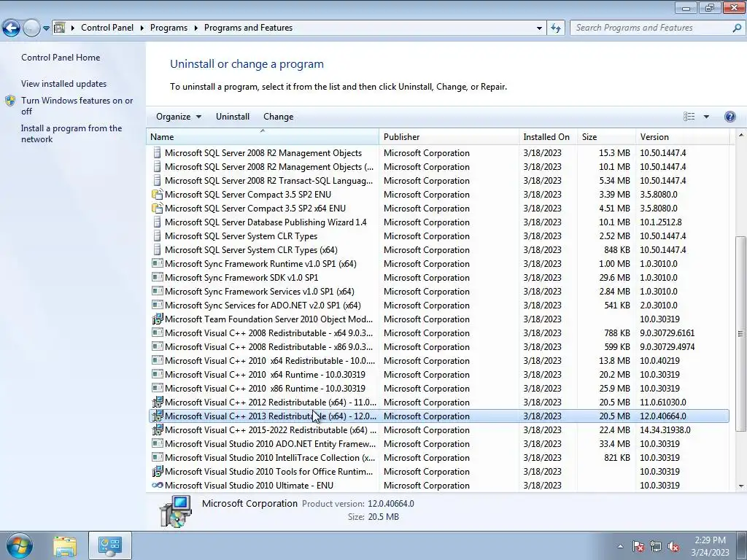Click the refresh button beside address bar
This screenshot has width=747, height=560.
pyautogui.click(x=556, y=28)
